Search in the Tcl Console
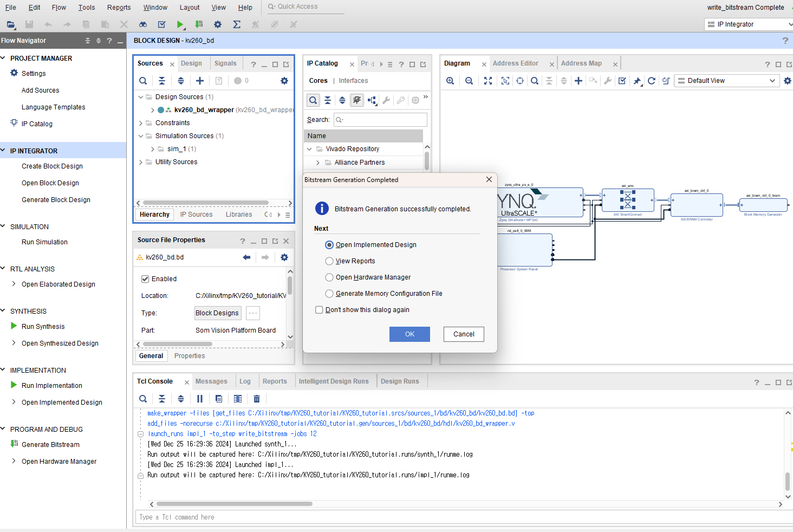The width and height of the screenshot is (793, 532). click(143, 399)
